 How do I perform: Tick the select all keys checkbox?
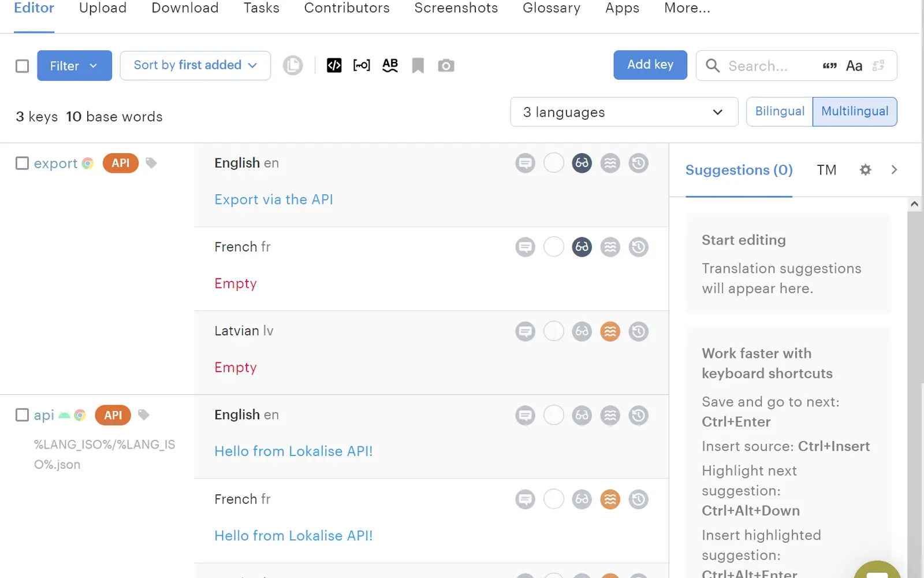click(22, 66)
